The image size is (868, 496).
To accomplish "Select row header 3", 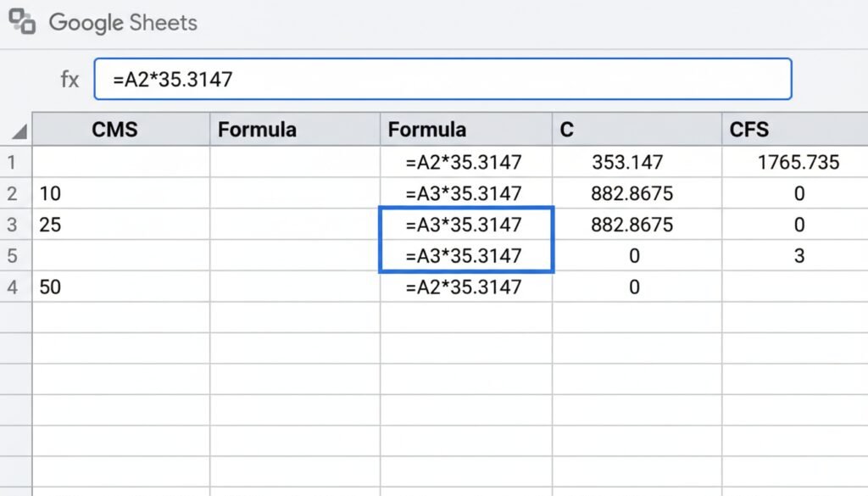I will pyautogui.click(x=16, y=224).
